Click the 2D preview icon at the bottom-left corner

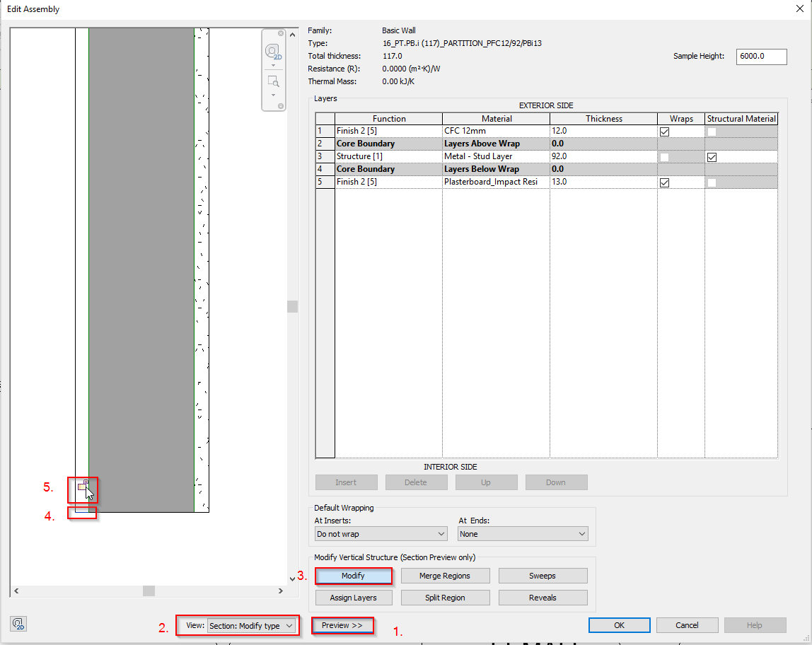18,624
